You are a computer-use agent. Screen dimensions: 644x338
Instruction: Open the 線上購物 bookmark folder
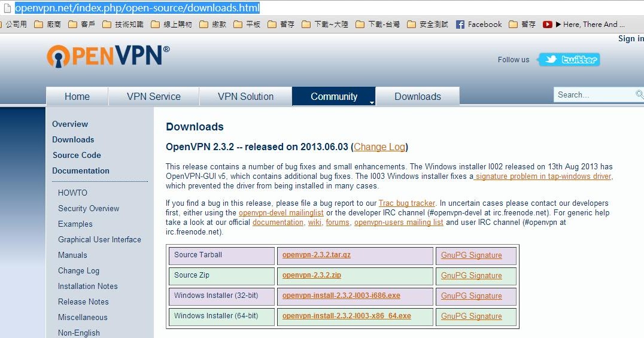point(171,25)
